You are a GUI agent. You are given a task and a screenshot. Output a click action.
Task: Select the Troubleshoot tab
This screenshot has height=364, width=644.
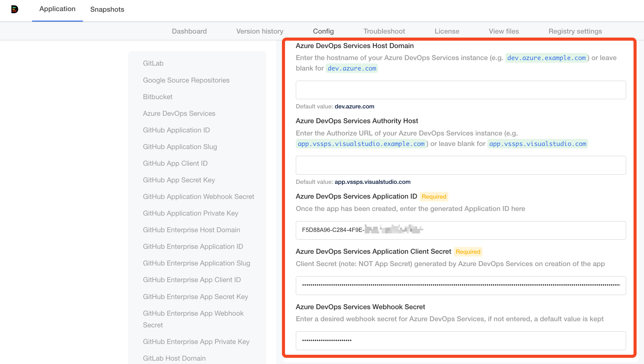(x=384, y=31)
